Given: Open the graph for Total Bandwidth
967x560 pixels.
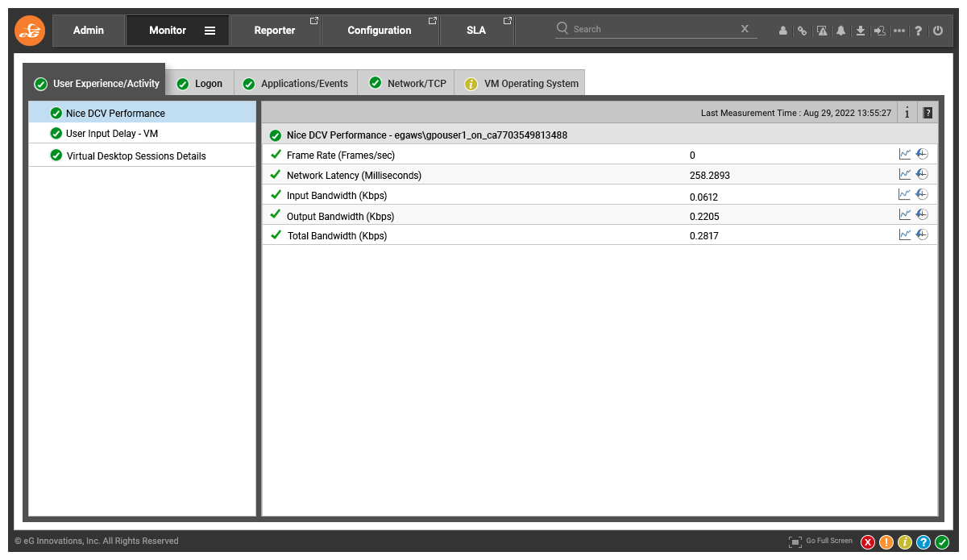Looking at the screenshot, I should point(905,234).
